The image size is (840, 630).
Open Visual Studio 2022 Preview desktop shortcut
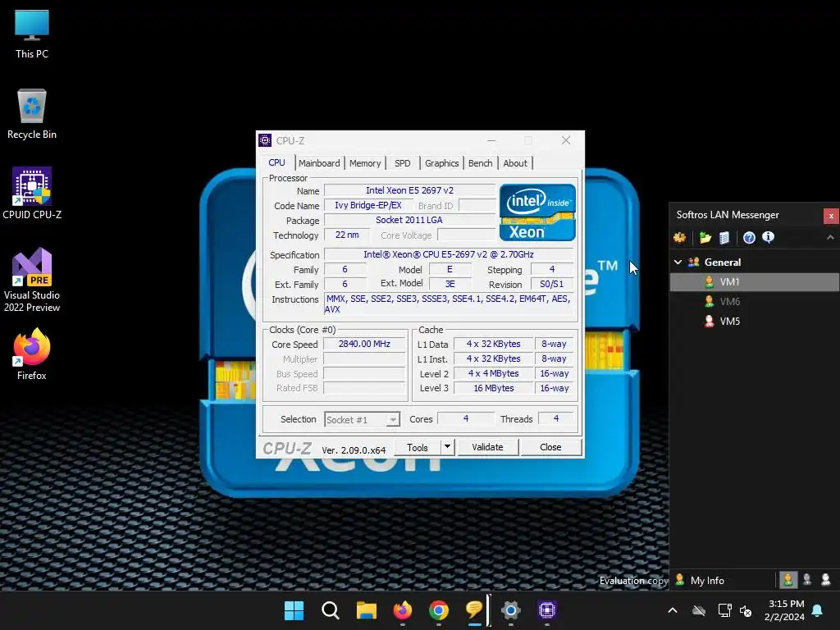(x=32, y=281)
